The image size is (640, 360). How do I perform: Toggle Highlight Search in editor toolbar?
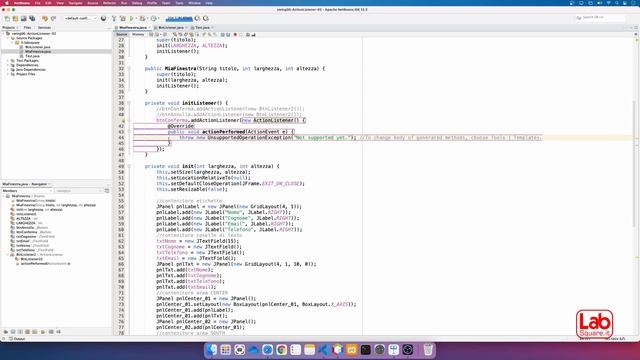tap(191, 35)
